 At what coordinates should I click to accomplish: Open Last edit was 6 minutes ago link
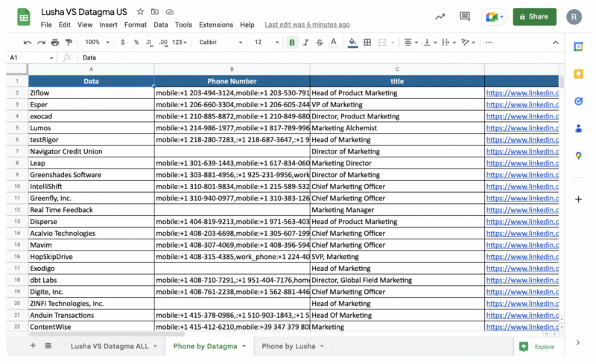307,25
